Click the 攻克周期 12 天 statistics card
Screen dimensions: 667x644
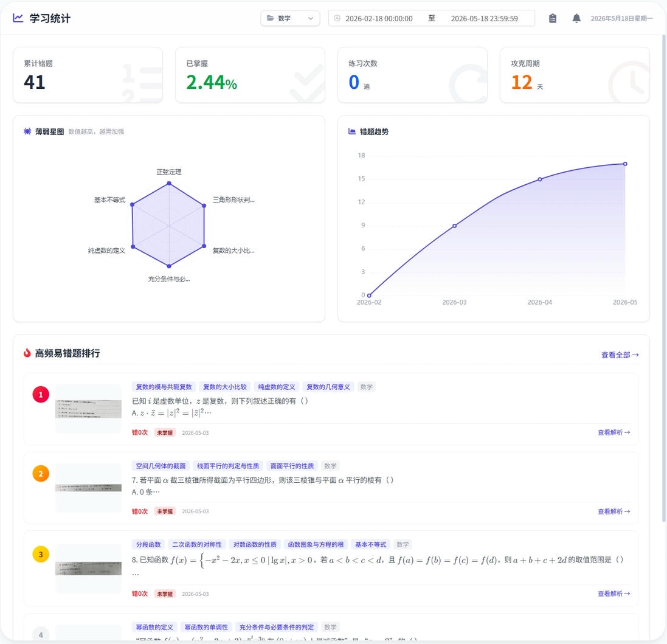[x=575, y=75]
